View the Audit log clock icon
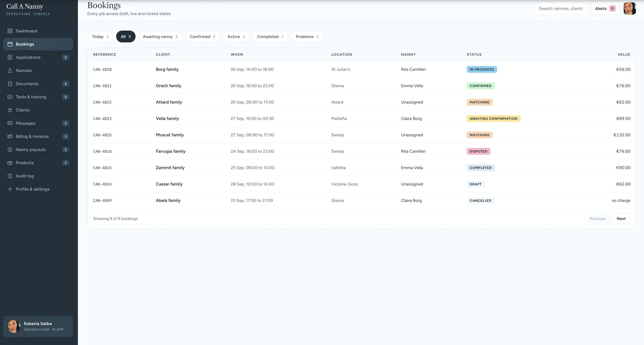The width and height of the screenshot is (644, 345). pyautogui.click(x=10, y=176)
